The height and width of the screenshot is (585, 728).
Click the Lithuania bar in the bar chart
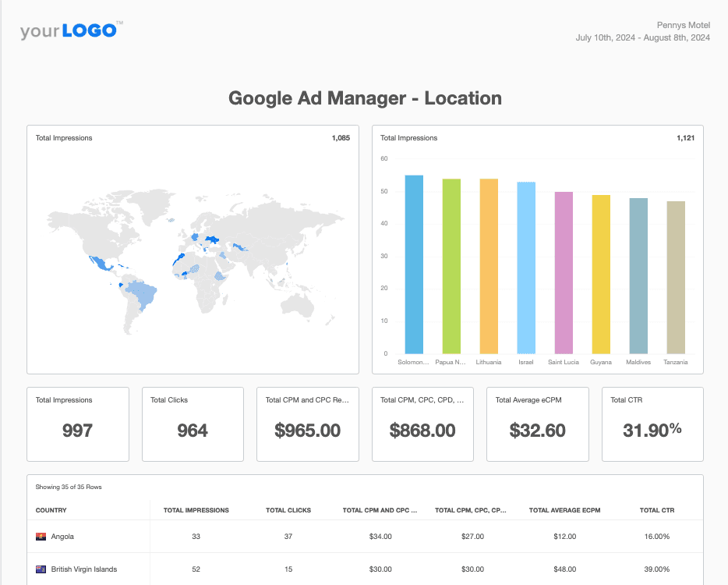488,265
